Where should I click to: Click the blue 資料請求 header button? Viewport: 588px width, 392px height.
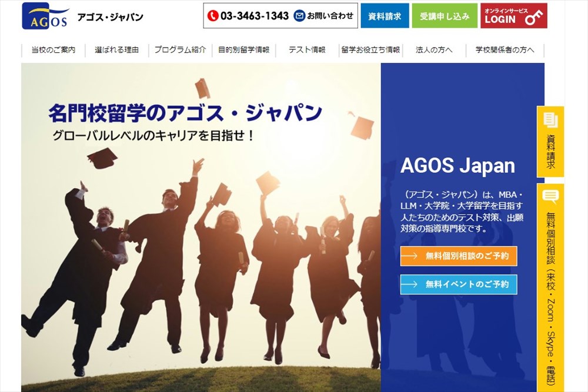385,16
